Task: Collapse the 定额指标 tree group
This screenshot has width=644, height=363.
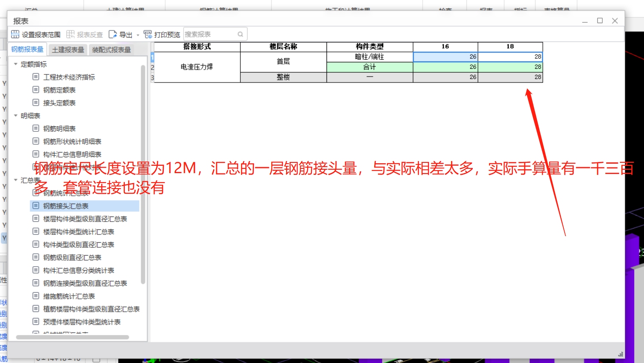Action: [16, 64]
